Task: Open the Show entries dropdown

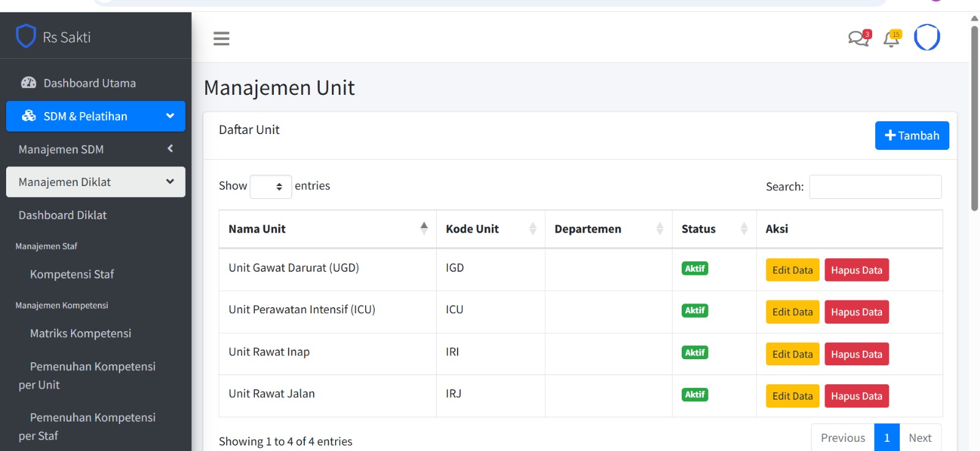Action: (x=271, y=187)
